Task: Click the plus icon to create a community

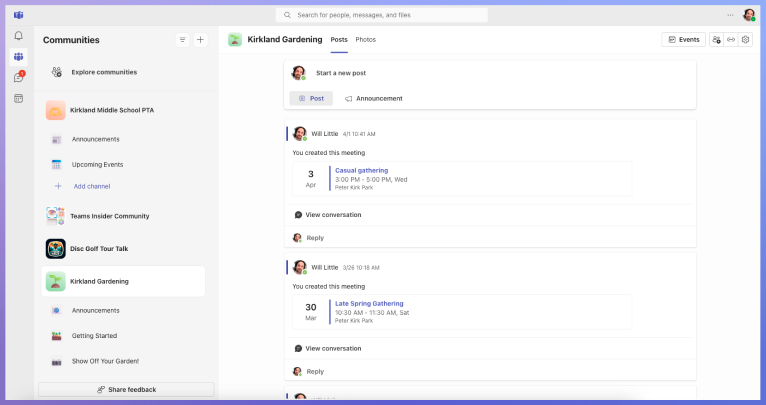Action: tap(200, 40)
